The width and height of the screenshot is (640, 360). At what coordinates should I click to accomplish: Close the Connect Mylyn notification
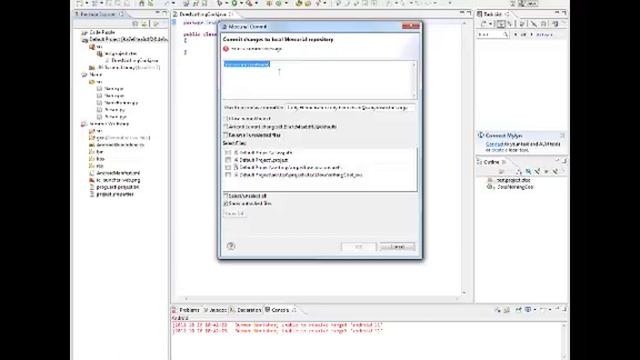562,135
